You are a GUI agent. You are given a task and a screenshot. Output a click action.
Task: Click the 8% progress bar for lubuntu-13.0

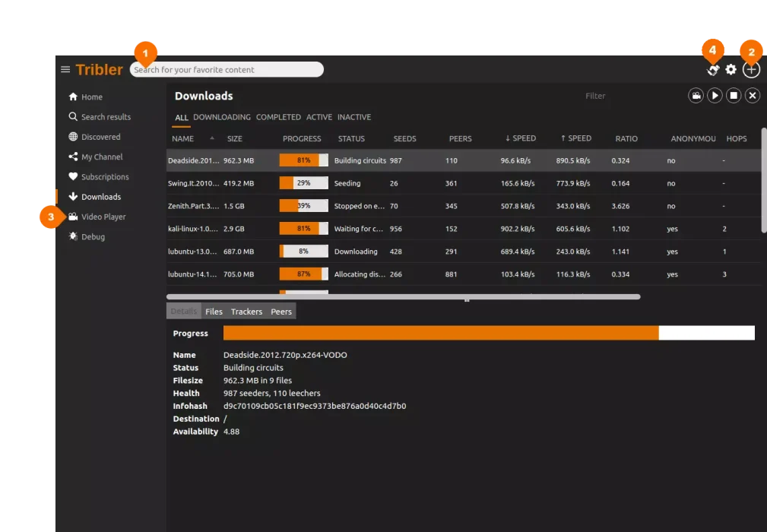304,252
